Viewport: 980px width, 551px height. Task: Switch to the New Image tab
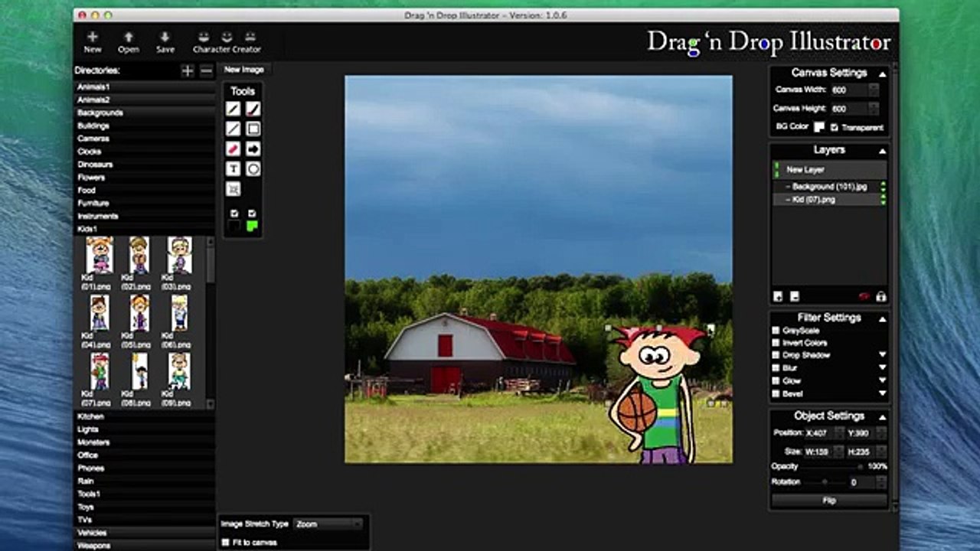[244, 70]
